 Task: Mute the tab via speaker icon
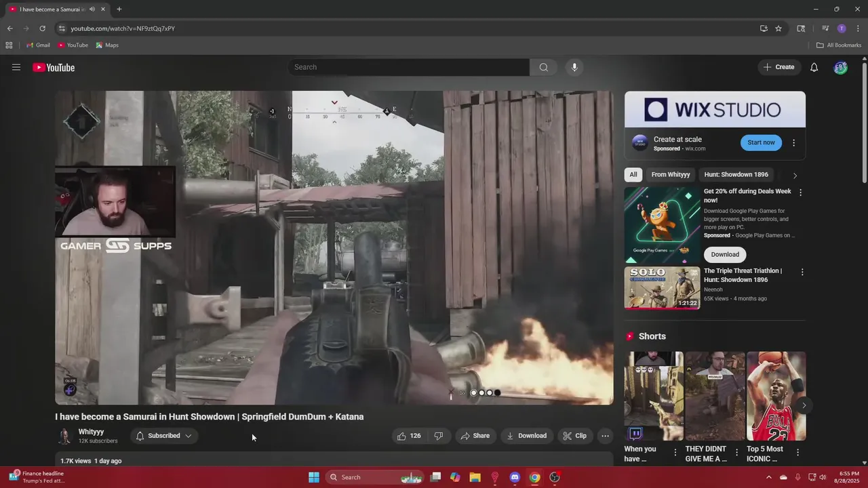point(92,9)
